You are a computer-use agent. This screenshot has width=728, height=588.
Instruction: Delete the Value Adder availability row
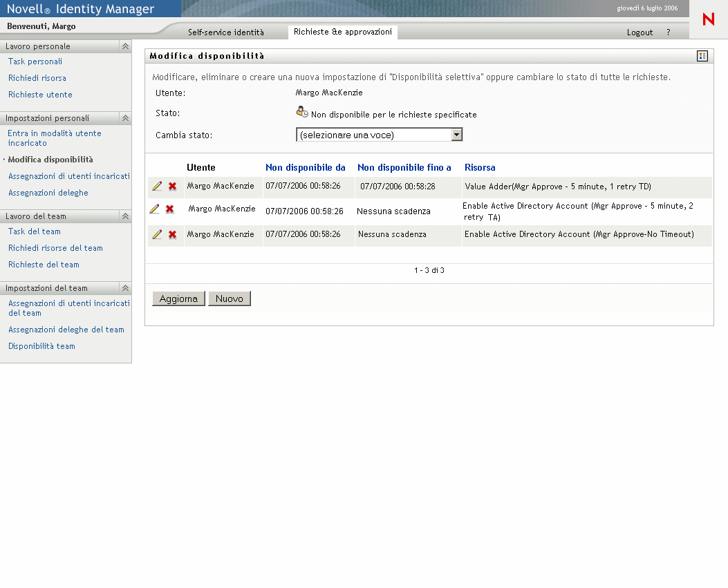pos(172,186)
